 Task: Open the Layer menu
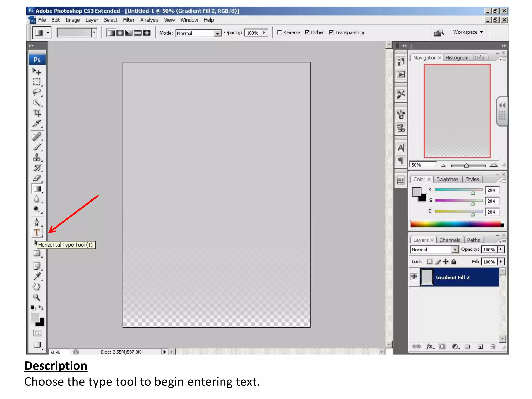click(92, 20)
